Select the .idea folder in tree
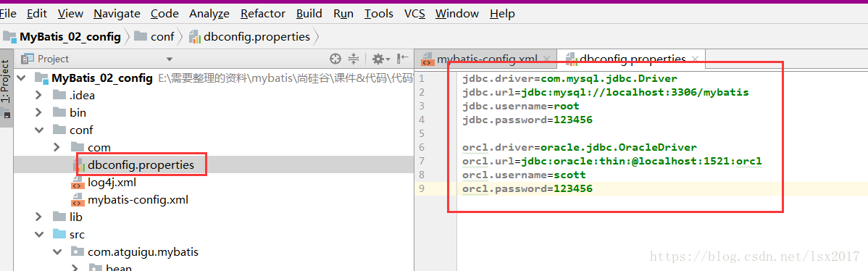The image size is (868, 271). (x=82, y=95)
